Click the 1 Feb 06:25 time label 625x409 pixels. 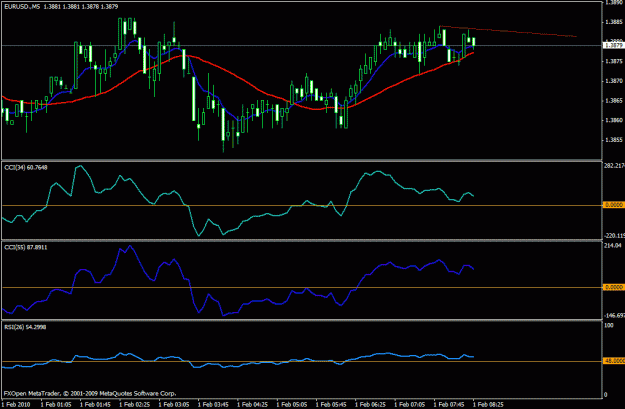point(371,404)
